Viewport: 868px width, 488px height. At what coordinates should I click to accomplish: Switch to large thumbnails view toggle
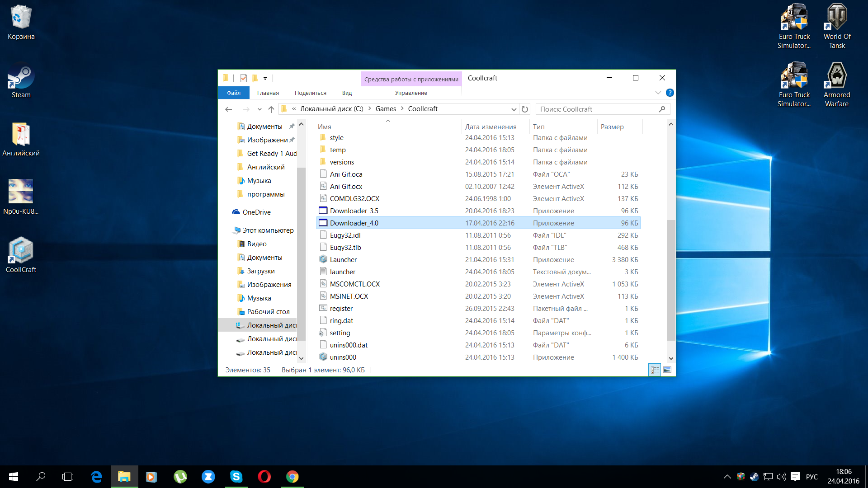pyautogui.click(x=667, y=370)
